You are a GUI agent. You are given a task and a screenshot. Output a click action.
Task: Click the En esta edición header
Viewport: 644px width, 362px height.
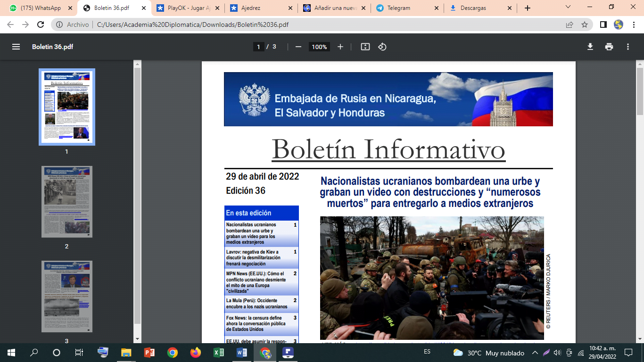coord(261,213)
